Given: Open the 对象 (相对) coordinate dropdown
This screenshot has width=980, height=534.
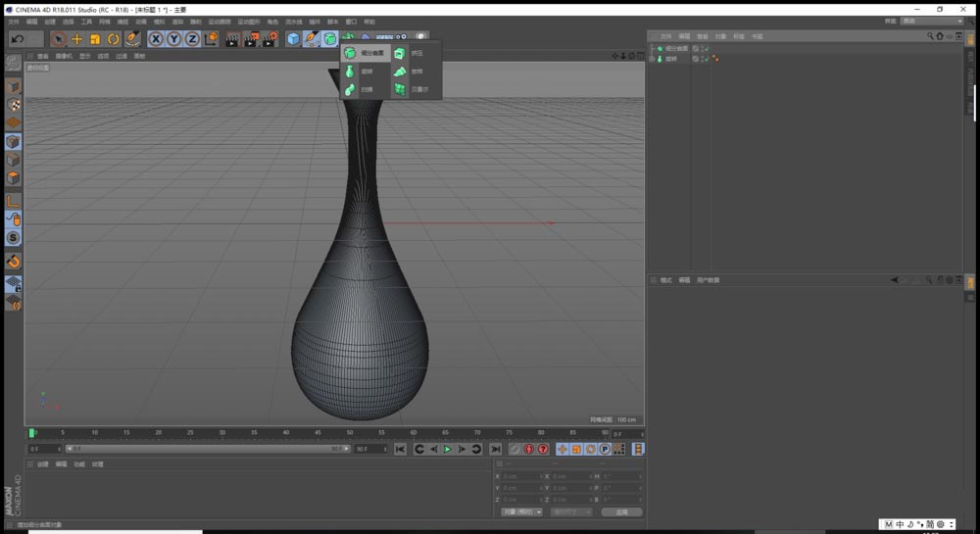Looking at the screenshot, I should (x=521, y=511).
